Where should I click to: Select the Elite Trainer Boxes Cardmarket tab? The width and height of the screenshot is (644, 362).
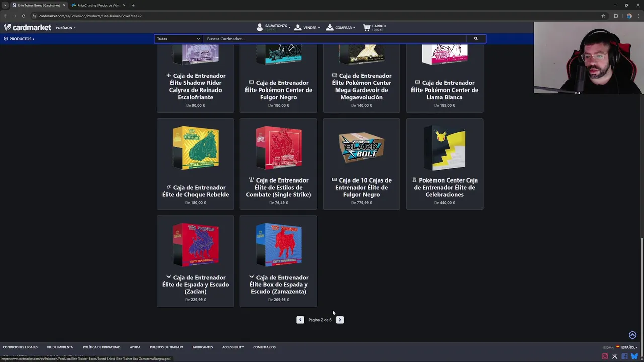click(x=39, y=5)
